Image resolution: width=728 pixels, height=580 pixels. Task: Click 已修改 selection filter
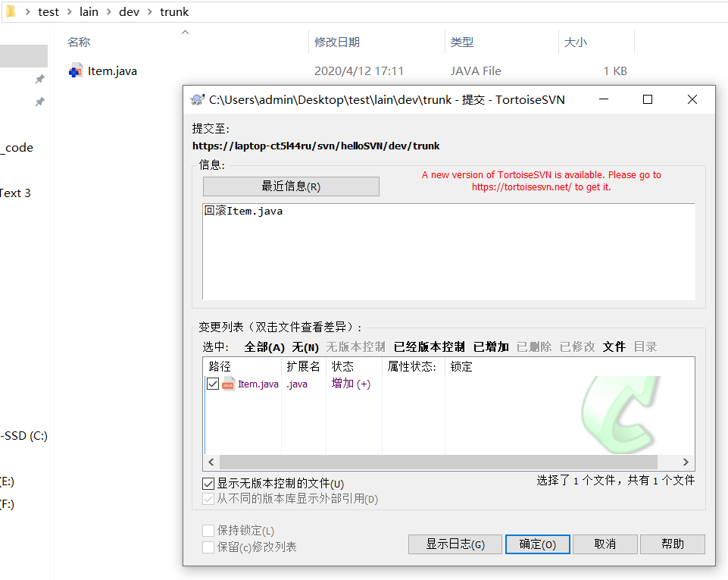577,347
